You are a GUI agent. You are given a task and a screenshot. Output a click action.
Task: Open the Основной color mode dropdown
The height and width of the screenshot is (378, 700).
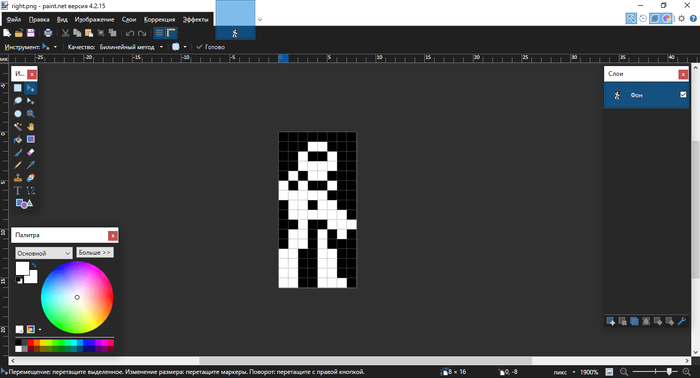click(x=44, y=253)
